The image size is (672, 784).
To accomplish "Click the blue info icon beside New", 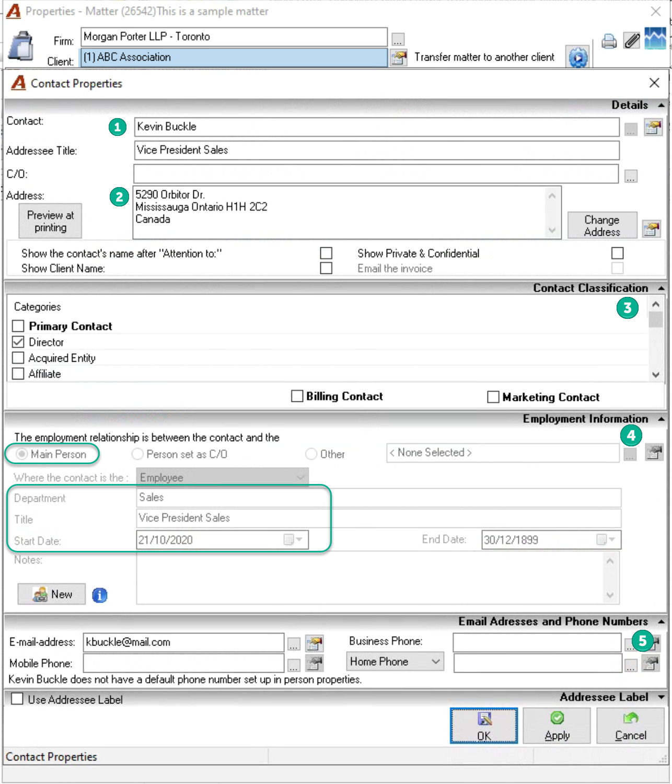I will tap(100, 595).
